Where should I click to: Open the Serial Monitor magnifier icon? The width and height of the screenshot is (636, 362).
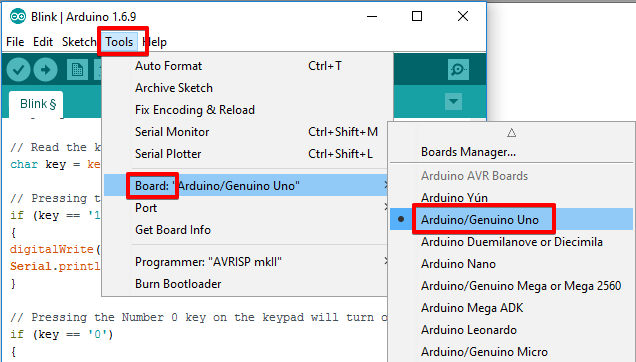458,69
